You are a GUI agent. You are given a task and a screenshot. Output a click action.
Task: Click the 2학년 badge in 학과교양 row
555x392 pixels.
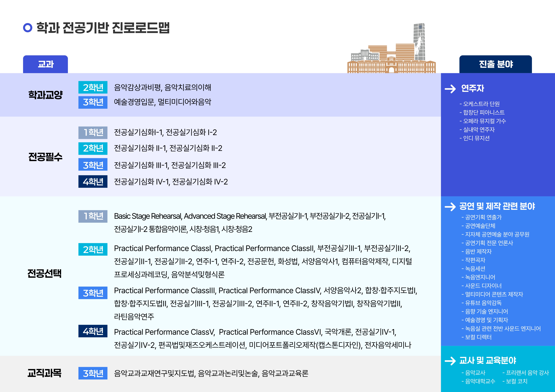click(x=93, y=87)
